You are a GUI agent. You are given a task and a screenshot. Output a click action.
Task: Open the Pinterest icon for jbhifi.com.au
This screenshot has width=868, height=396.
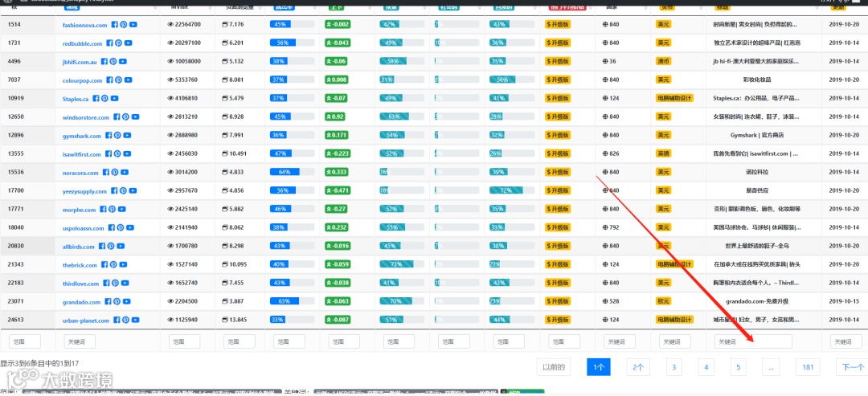113,61
